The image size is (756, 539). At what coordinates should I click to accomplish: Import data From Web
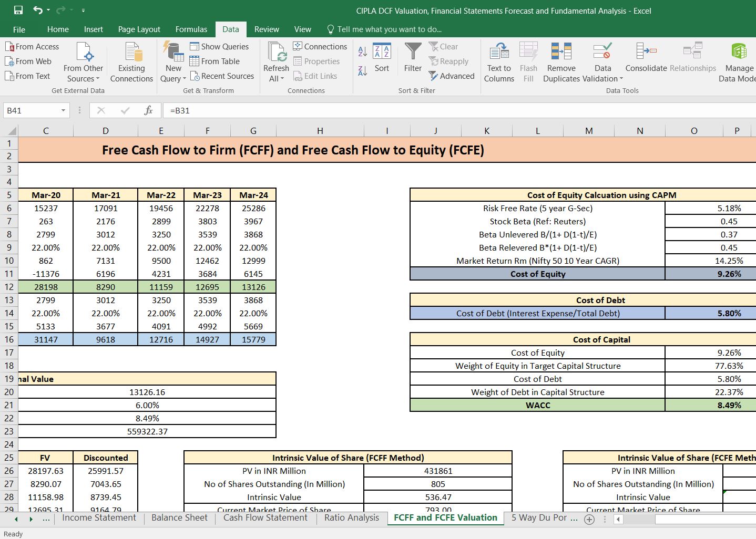pyautogui.click(x=28, y=61)
